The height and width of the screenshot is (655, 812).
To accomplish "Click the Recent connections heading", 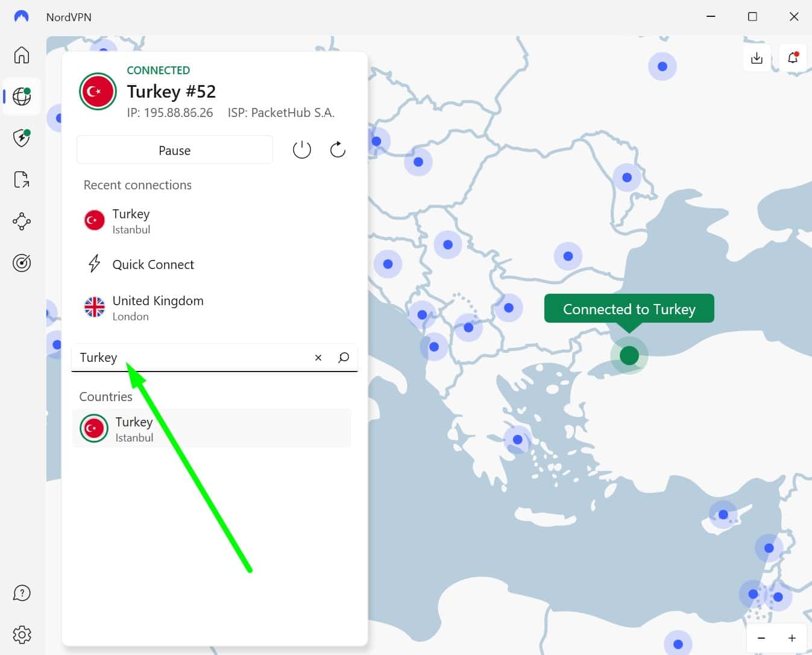I will click(137, 185).
